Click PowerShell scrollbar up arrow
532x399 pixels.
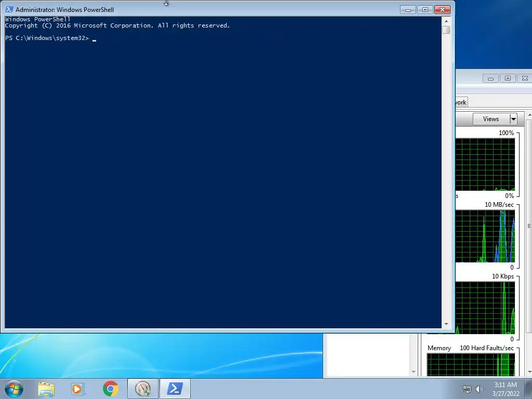446,21
